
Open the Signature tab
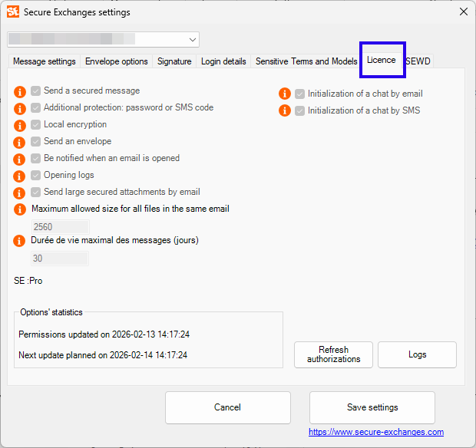coord(174,61)
